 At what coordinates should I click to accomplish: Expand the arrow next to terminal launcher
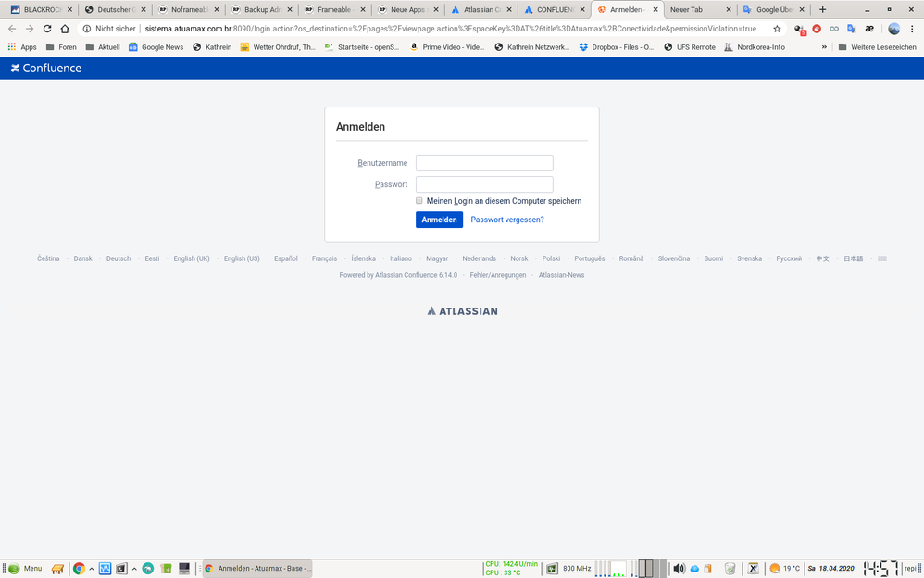134,569
